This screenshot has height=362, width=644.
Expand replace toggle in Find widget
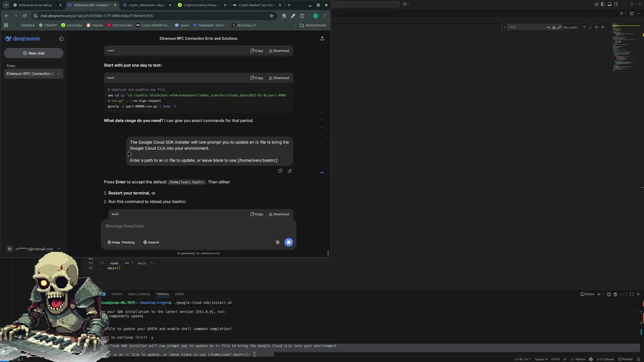pos(505,27)
